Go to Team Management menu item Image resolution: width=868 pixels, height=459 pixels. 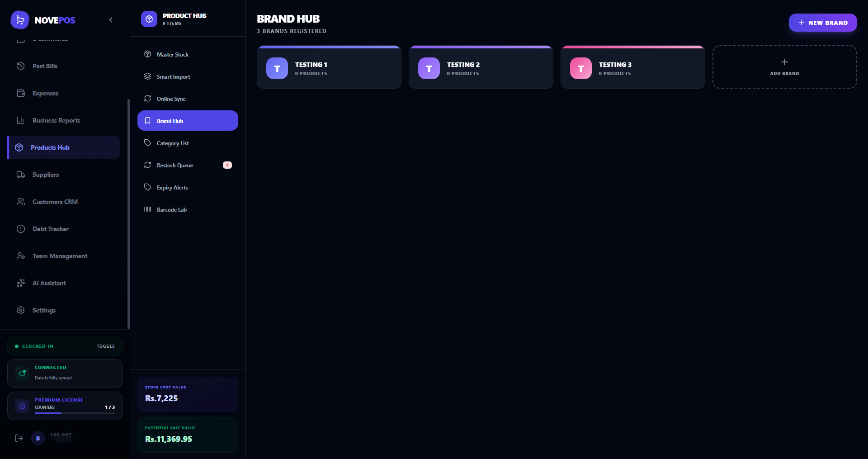pyautogui.click(x=64, y=256)
